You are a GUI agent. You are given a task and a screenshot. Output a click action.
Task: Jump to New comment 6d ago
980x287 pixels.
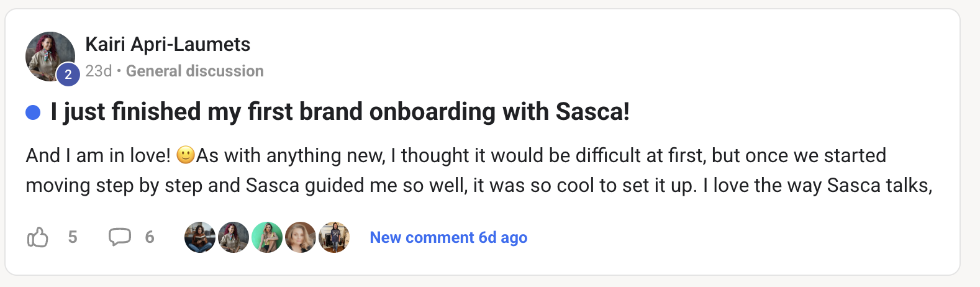click(x=448, y=237)
